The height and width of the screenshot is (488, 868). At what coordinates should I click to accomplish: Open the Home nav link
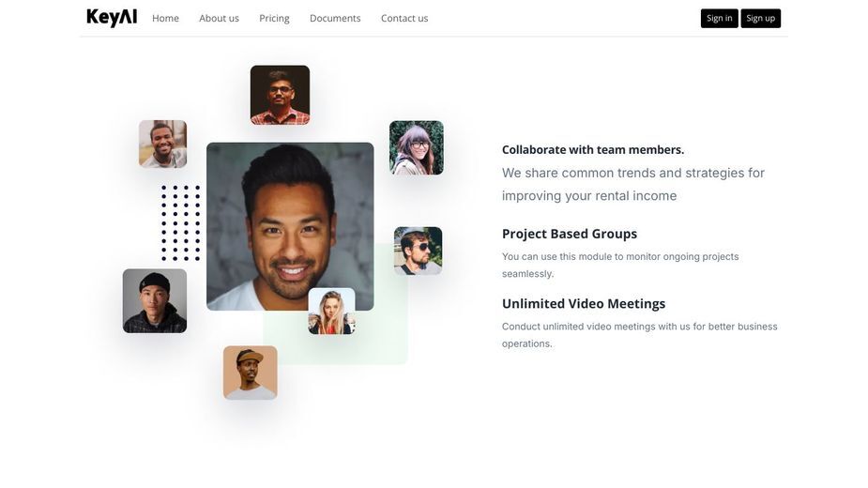pyautogui.click(x=165, y=18)
